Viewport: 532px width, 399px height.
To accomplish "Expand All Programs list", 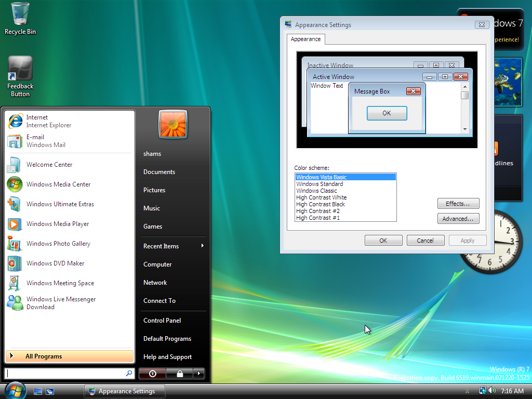I will (x=69, y=356).
